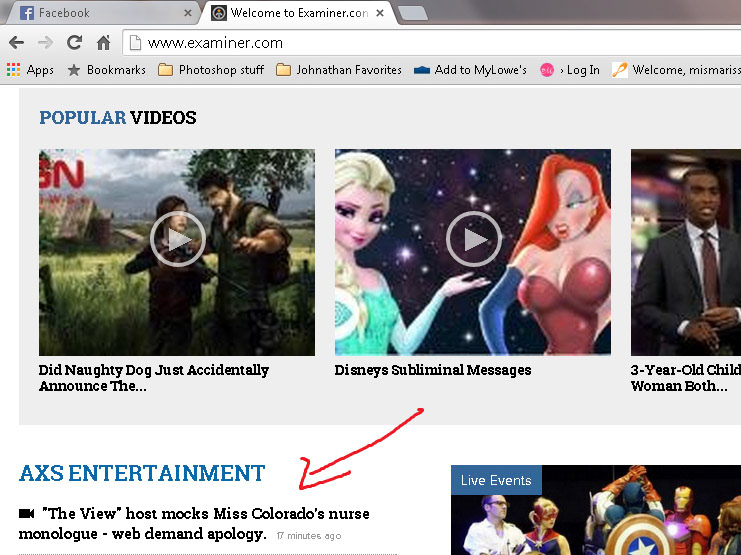Image resolution: width=741 pixels, height=555 pixels.
Task: Click the page info icon in address bar
Action: click(x=135, y=43)
